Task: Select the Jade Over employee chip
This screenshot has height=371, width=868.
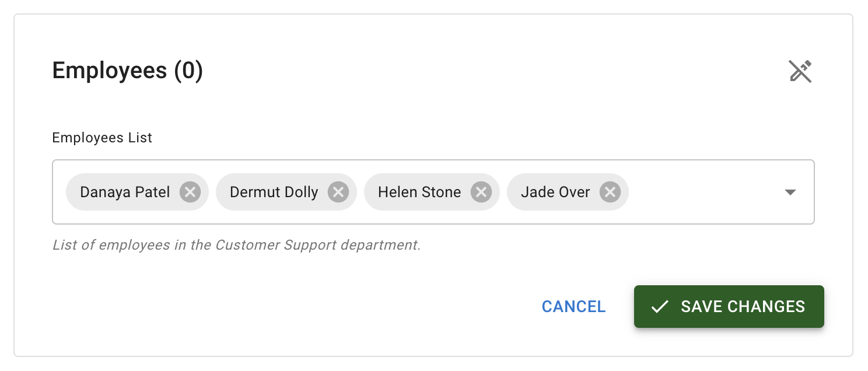Action: 554,191
